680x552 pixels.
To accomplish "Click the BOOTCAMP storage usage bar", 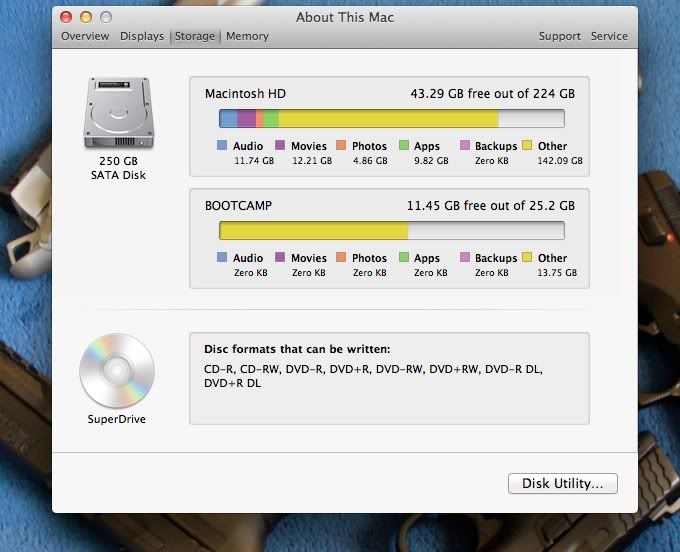I will coord(391,231).
